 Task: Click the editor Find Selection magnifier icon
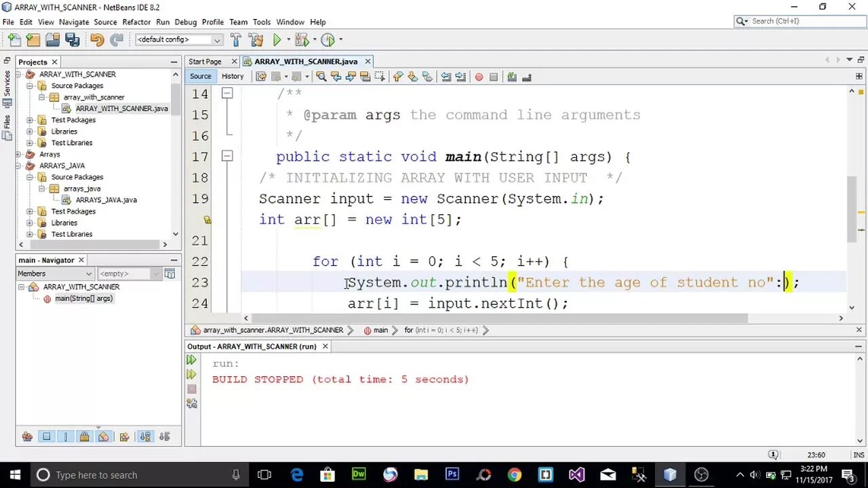[x=321, y=77]
